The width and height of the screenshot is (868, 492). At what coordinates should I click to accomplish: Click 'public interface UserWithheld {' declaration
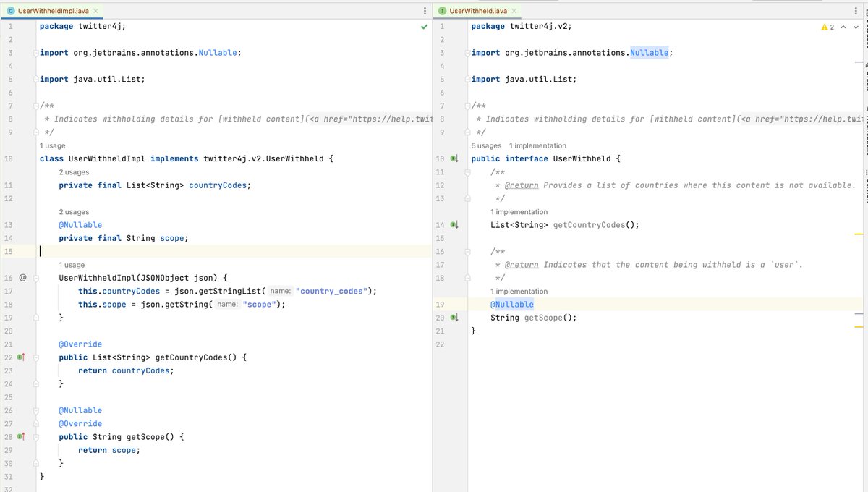[545, 158]
